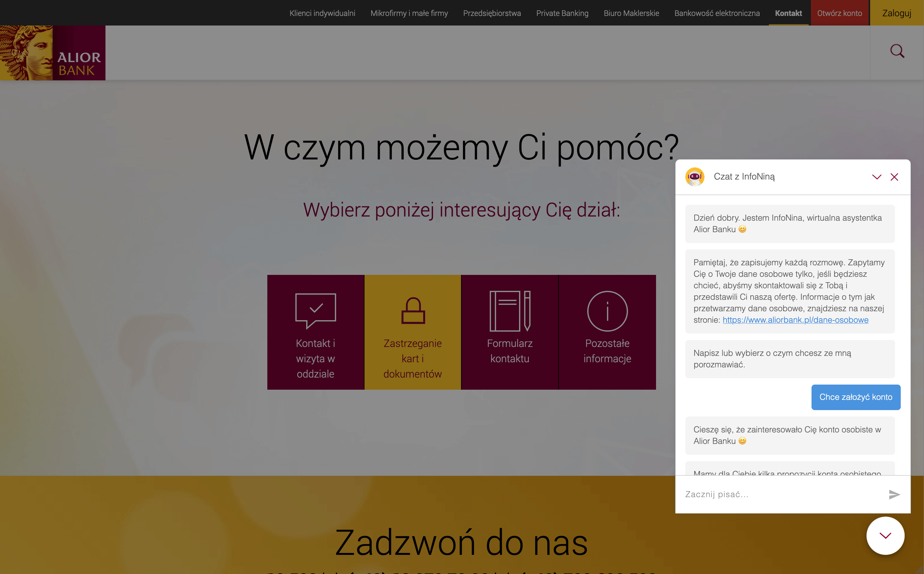Open Bankowość elektroniczna menu

pyautogui.click(x=717, y=13)
